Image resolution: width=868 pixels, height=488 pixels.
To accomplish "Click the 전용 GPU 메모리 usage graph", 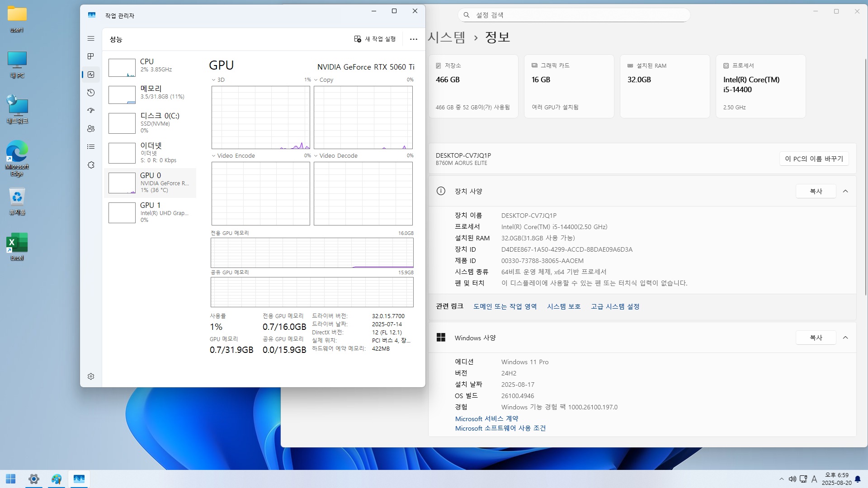I will [x=312, y=253].
